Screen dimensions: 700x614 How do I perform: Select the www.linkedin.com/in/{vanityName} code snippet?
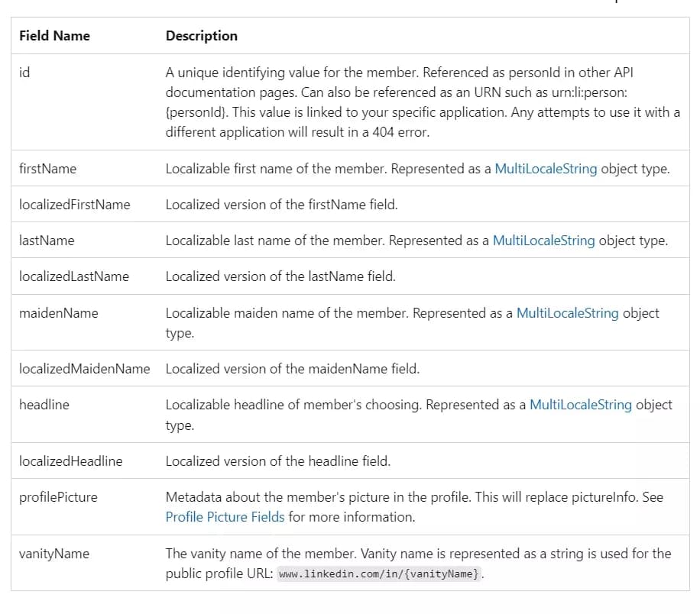pos(378,574)
